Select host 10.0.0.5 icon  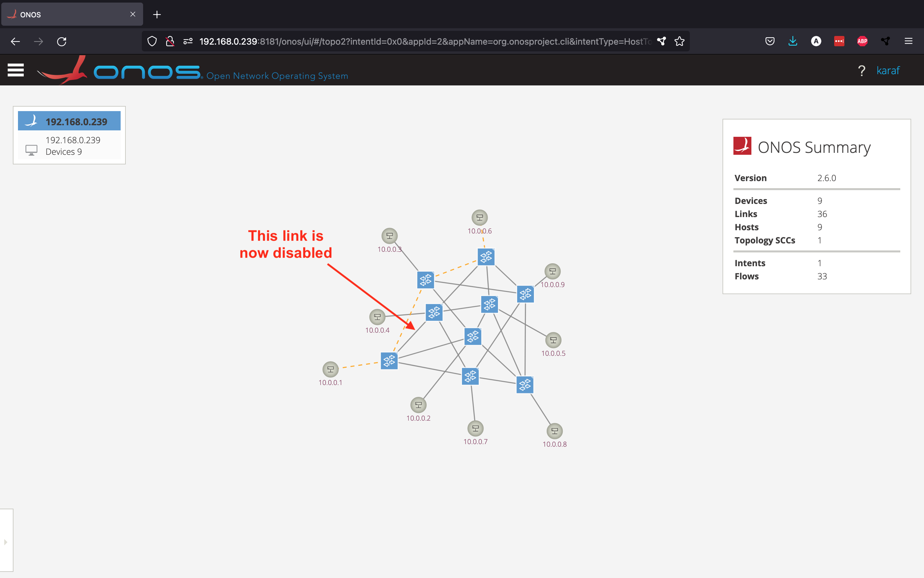(x=553, y=340)
